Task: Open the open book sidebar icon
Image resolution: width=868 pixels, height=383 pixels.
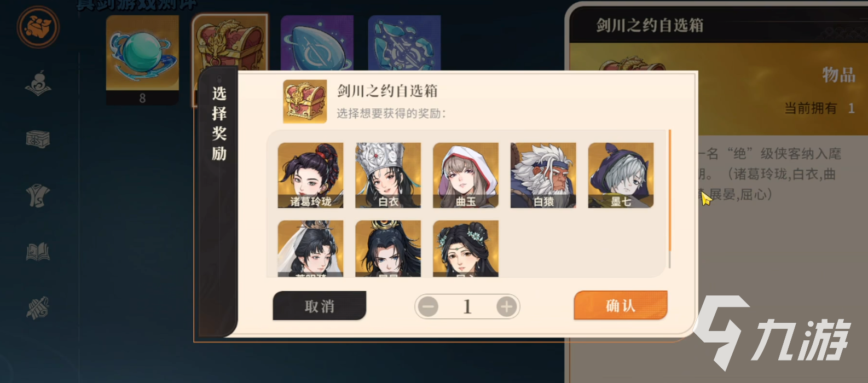Action: coord(38,252)
